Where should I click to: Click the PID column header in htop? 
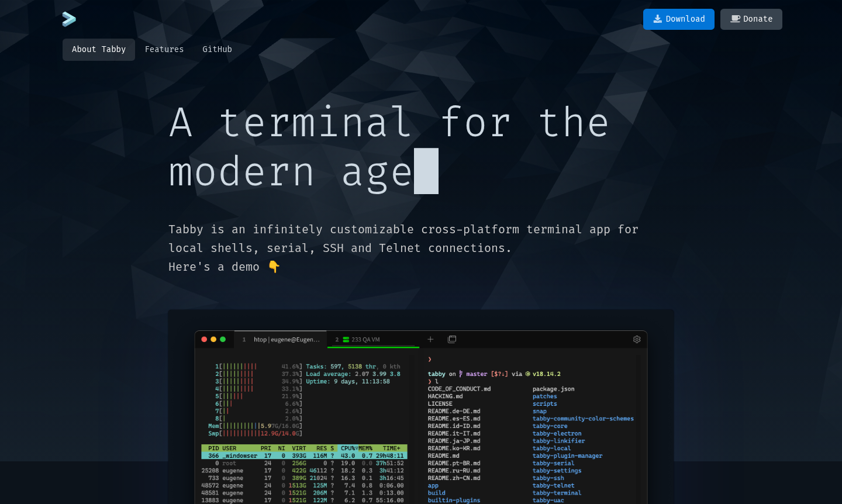(213, 448)
